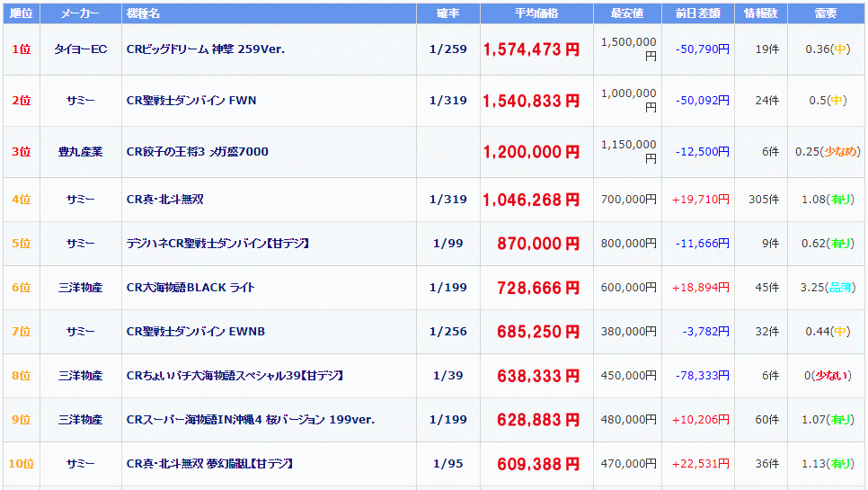Click probability 1/39
Viewport: 868px width, 490px height.
(448, 376)
